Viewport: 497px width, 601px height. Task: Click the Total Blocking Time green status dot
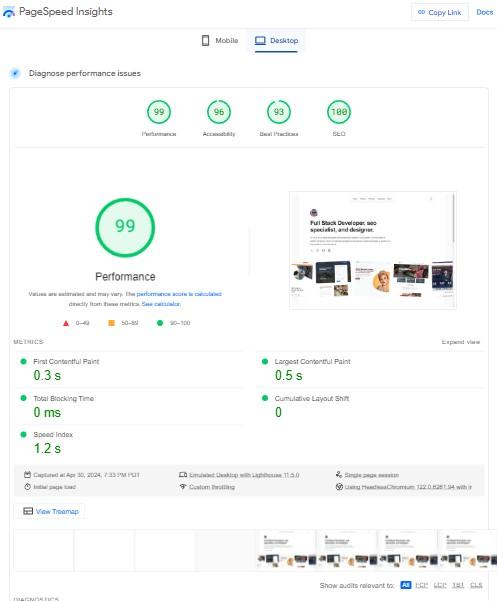(23, 398)
